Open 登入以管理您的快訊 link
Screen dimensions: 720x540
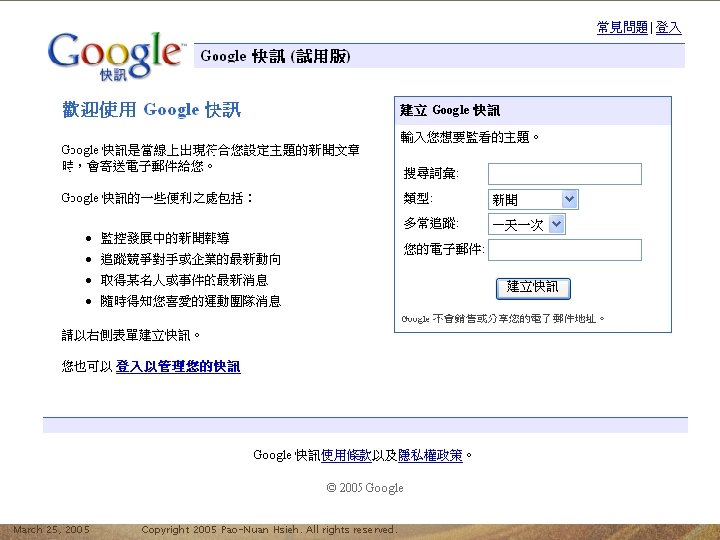point(178,366)
